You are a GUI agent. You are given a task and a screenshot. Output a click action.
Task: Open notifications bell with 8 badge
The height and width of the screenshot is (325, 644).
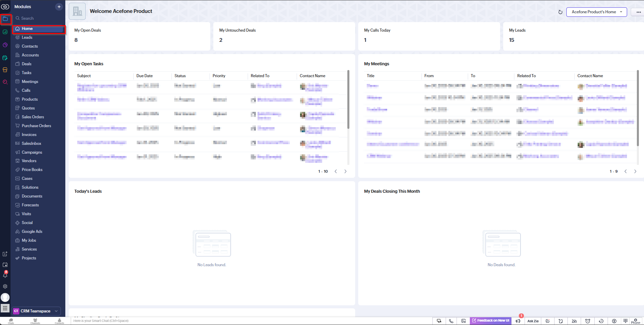click(x=5, y=275)
